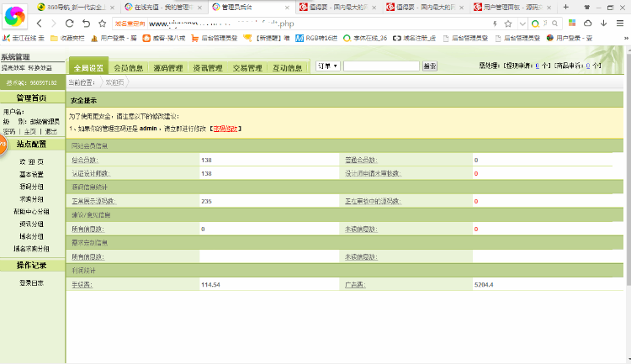
Task: Collapse the 管理首页 sidebar section
Action: coord(32,98)
